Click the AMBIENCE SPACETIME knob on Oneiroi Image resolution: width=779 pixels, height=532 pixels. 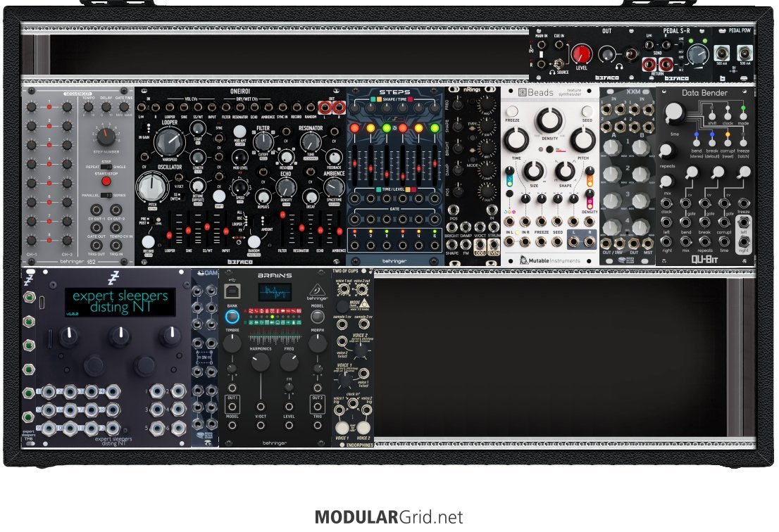pyautogui.click(x=334, y=187)
